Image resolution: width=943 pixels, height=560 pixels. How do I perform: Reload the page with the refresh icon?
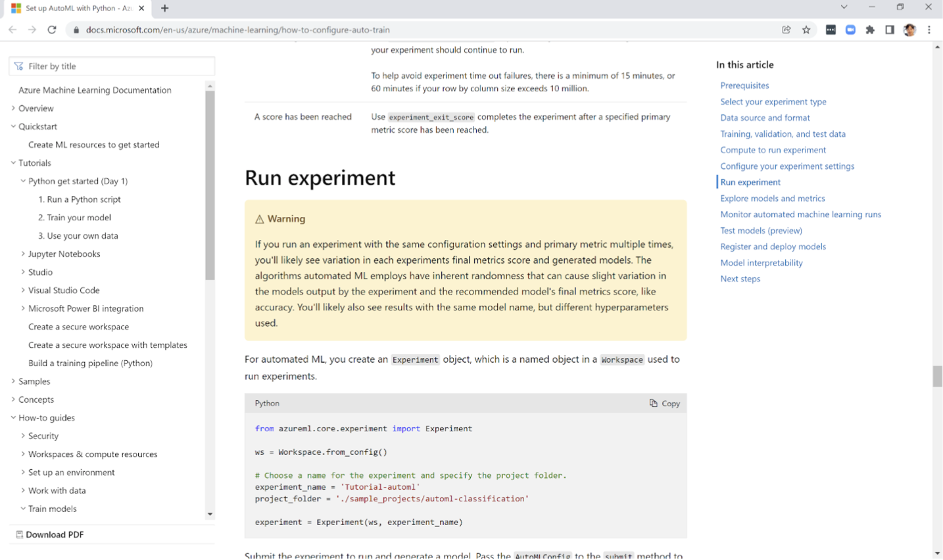pyautogui.click(x=52, y=30)
